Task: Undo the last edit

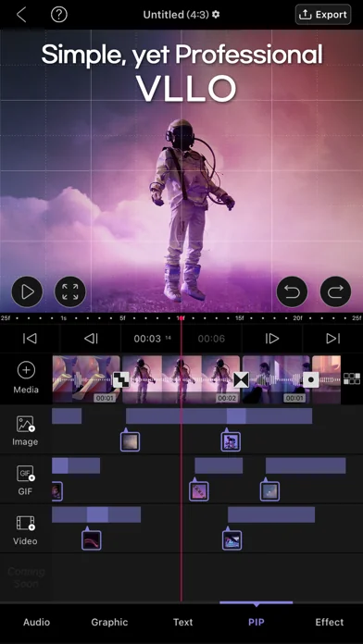Action: 292,291
